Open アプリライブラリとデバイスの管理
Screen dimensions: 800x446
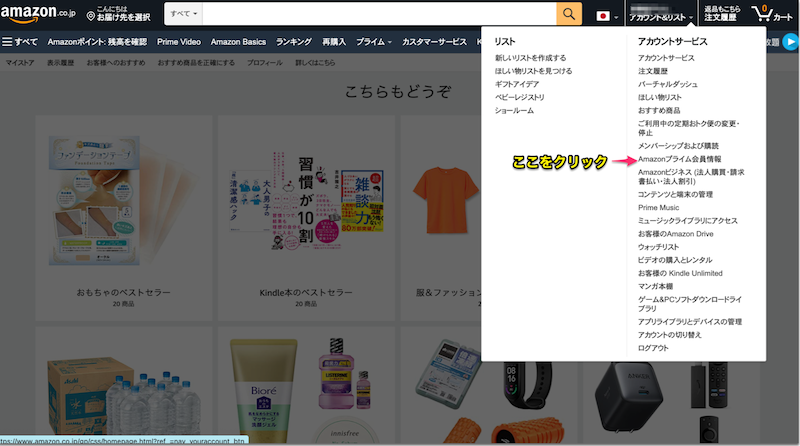(x=690, y=321)
